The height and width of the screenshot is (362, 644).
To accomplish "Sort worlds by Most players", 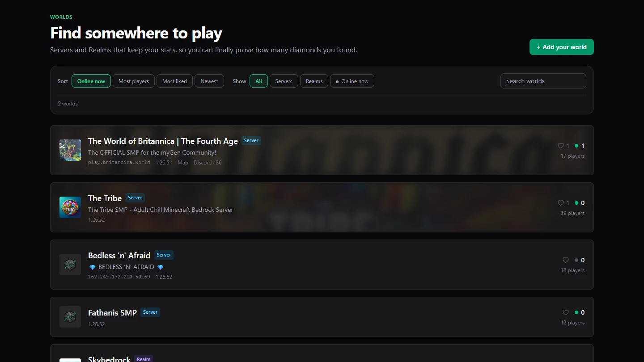I will tap(134, 81).
